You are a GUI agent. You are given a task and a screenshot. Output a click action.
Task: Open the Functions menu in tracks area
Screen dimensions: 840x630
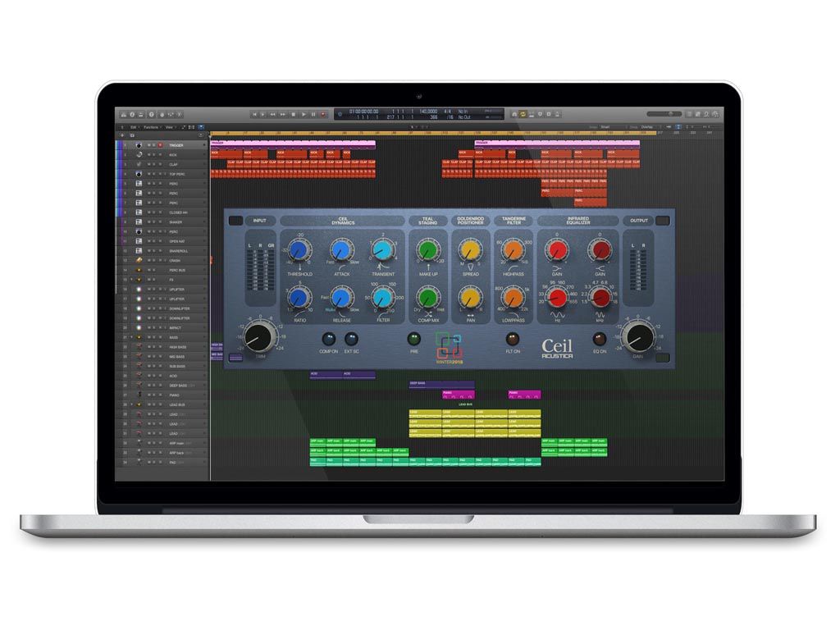[151, 127]
